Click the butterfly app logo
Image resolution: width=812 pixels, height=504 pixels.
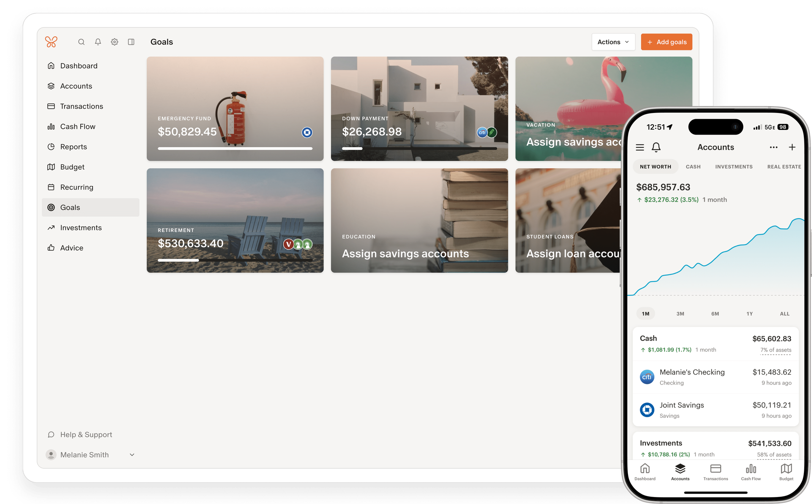pos(51,42)
